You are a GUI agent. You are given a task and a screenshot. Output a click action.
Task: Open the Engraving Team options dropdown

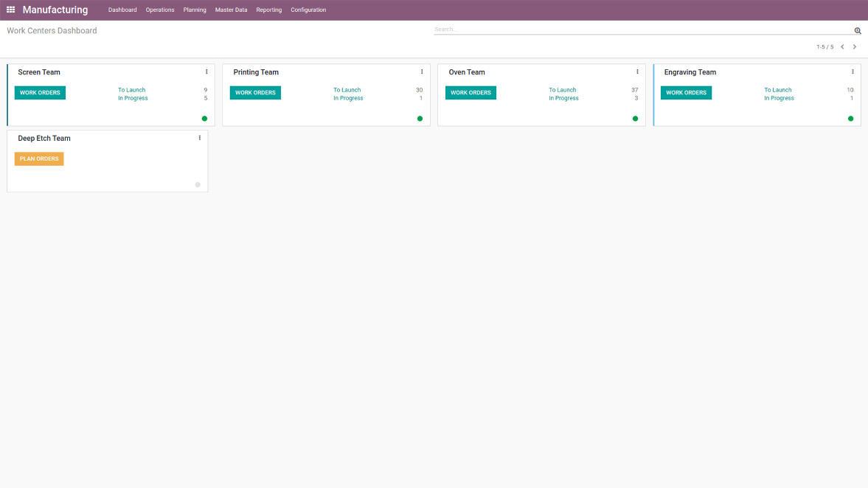tap(853, 72)
